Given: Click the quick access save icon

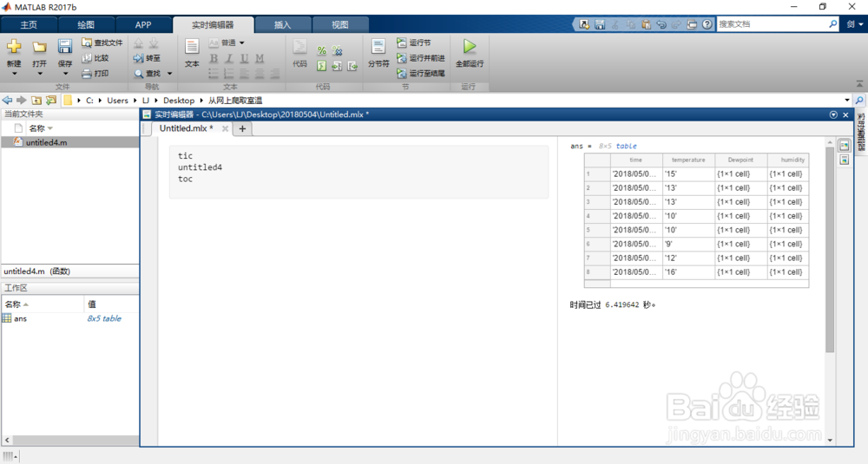Looking at the screenshot, I should click(x=600, y=24).
